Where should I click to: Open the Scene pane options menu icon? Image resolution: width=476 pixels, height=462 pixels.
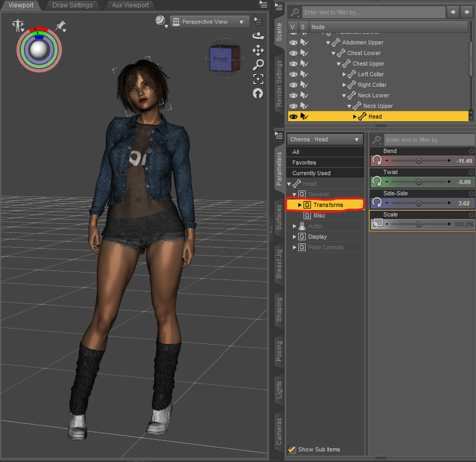279,7
